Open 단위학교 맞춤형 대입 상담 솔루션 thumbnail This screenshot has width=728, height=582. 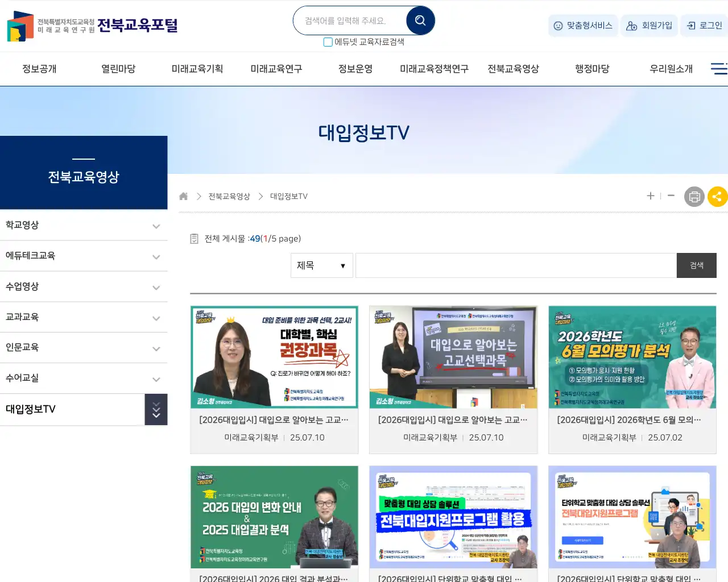click(x=632, y=517)
